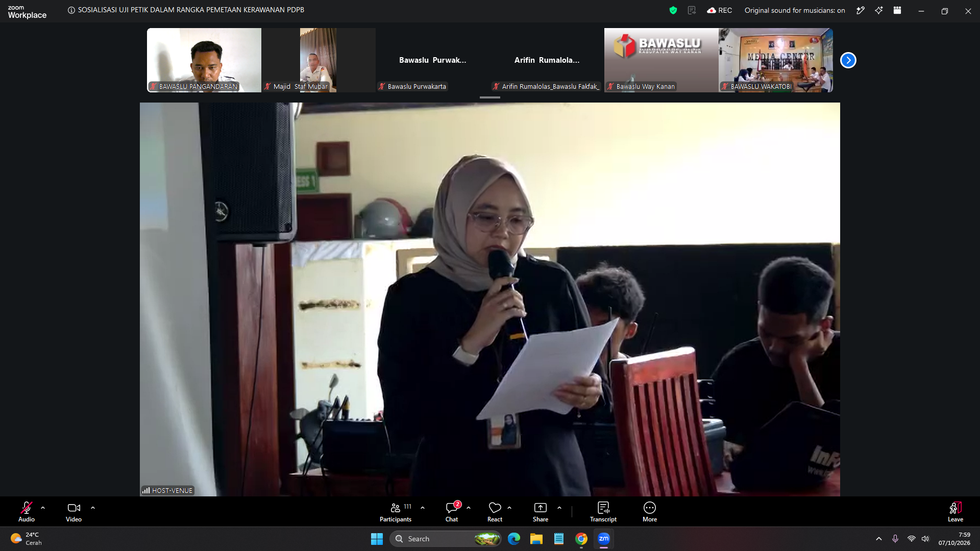The image size is (980, 551).
Task: Open the weather widget showing 24°C
Action: pyautogui.click(x=27, y=539)
